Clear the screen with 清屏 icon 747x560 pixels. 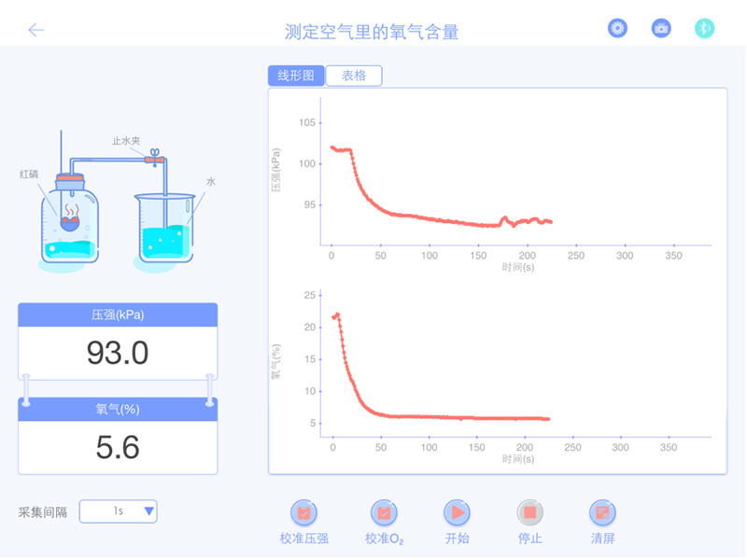pos(602,512)
